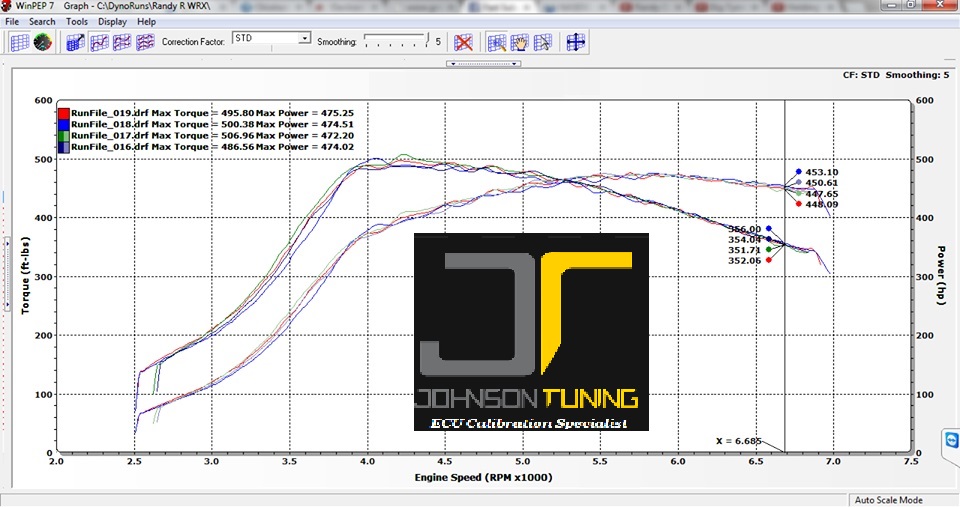Click the WinPEP 7 title bar icon
Image resolution: width=960 pixels, height=507 pixels.
[7, 6]
